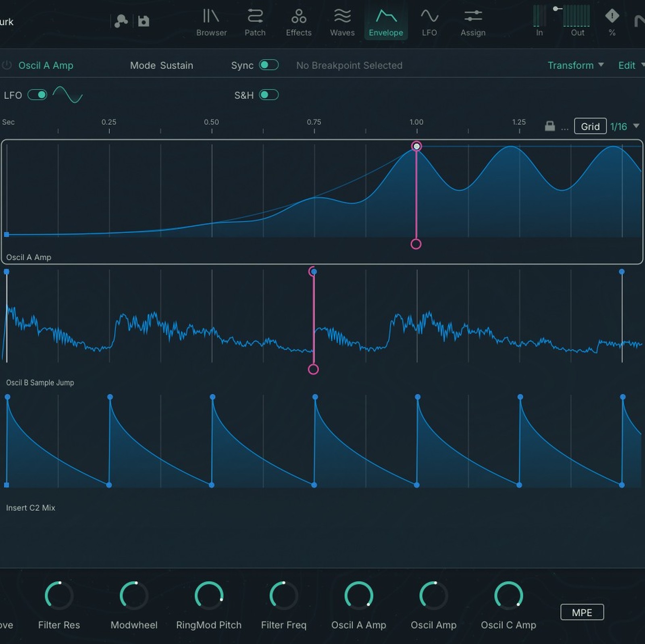Open the 1/16 grid division dropdown
This screenshot has width=645, height=644.
click(x=623, y=126)
